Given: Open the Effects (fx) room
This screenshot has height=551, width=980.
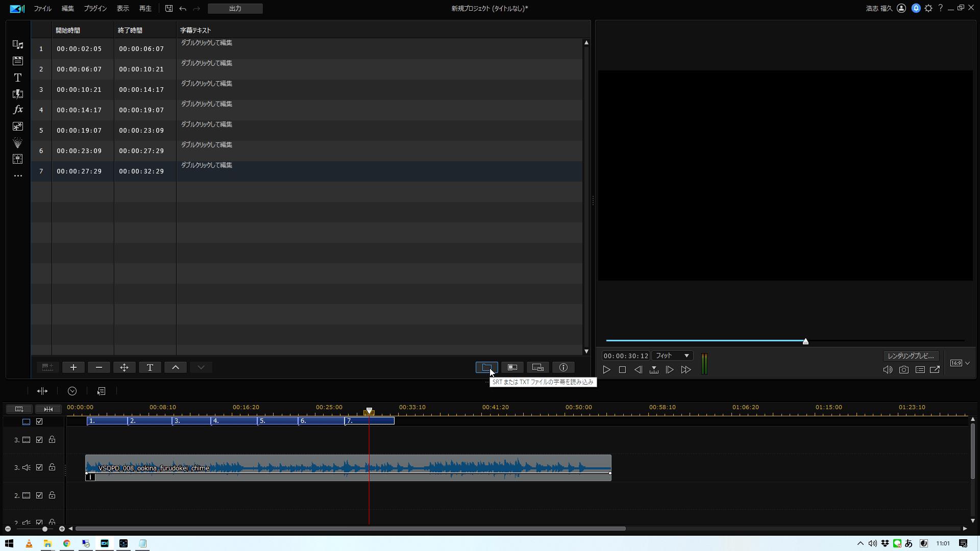Looking at the screenshot, I should click(18, 110).
